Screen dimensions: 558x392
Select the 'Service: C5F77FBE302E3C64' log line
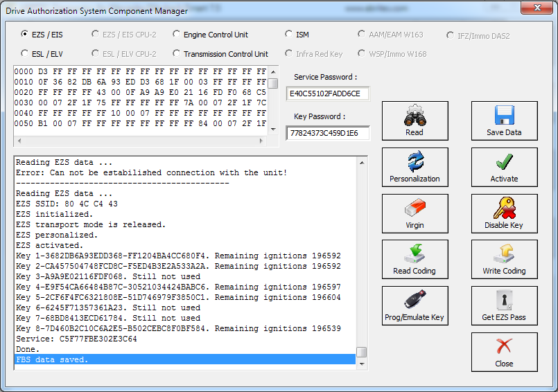coord(185,339)
